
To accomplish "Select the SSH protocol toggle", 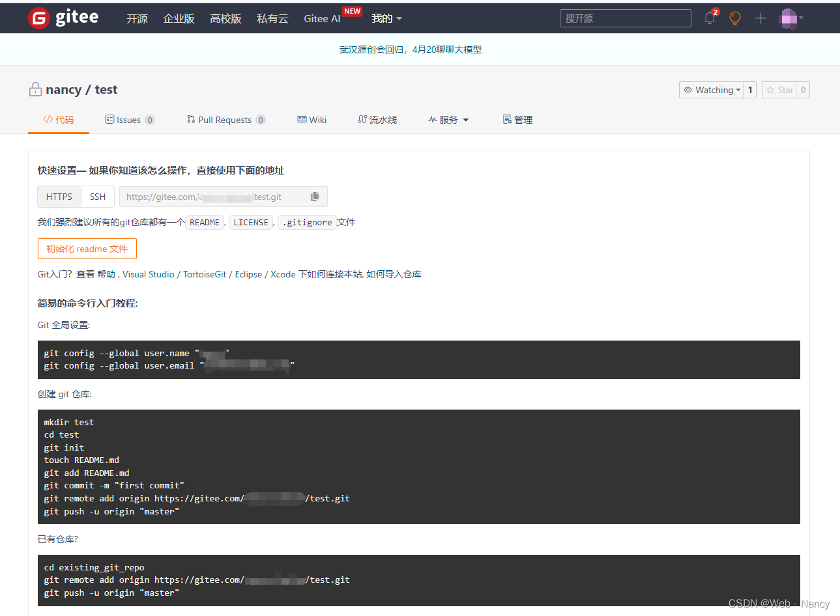I will click(x=98, y=197).
